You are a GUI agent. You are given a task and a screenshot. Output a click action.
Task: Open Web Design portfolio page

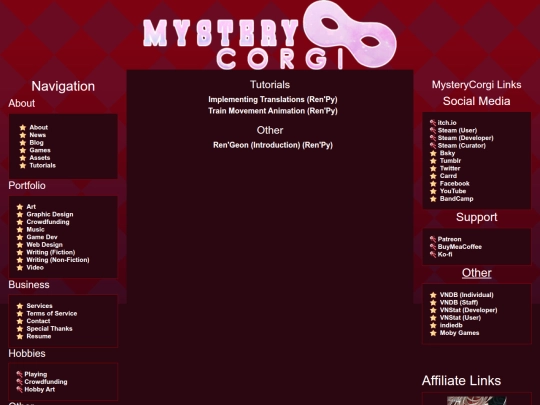[44, 245]
